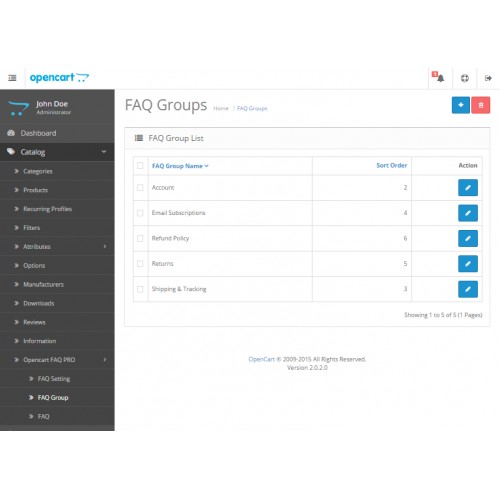
Task: Expand the Attributes submenu arrow
Action: pos(105,246)
